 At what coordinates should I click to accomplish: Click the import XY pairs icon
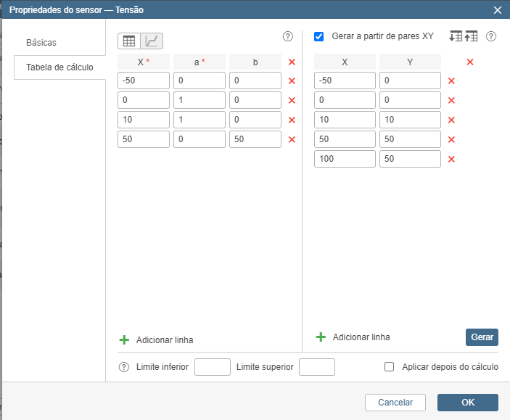point(456,36)
